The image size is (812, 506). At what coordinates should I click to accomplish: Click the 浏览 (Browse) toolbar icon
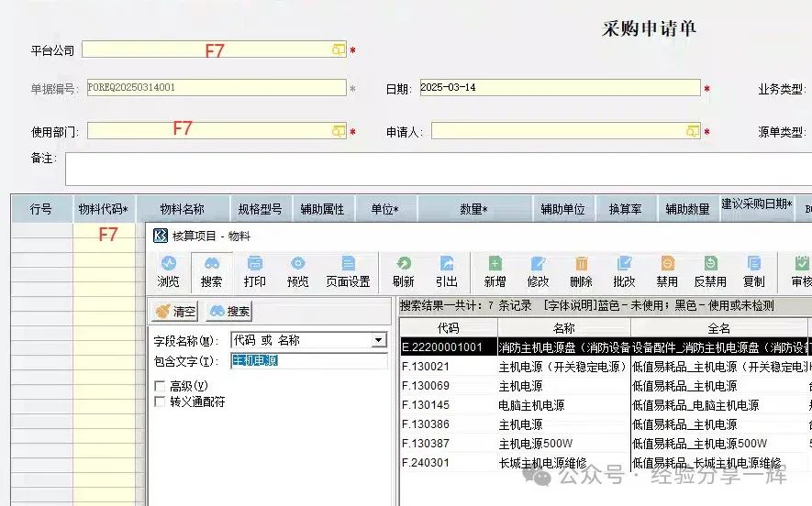click(168, 271)
